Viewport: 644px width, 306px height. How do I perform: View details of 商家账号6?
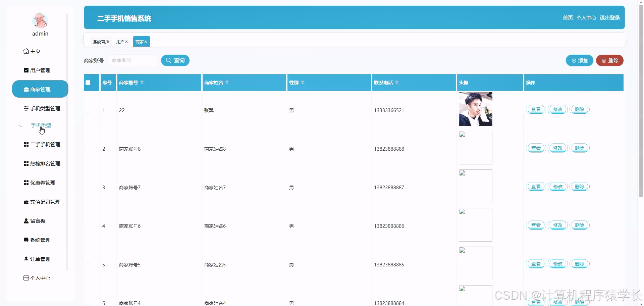(x=536, y=225)
